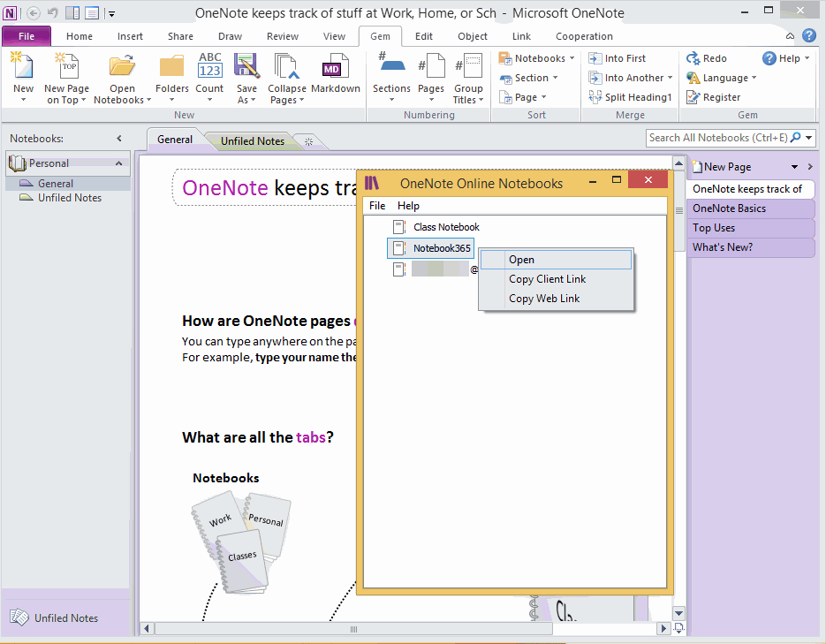Click New Page on Top icon
This screenshot has width=826, height=644.
[x=67, y=66]
